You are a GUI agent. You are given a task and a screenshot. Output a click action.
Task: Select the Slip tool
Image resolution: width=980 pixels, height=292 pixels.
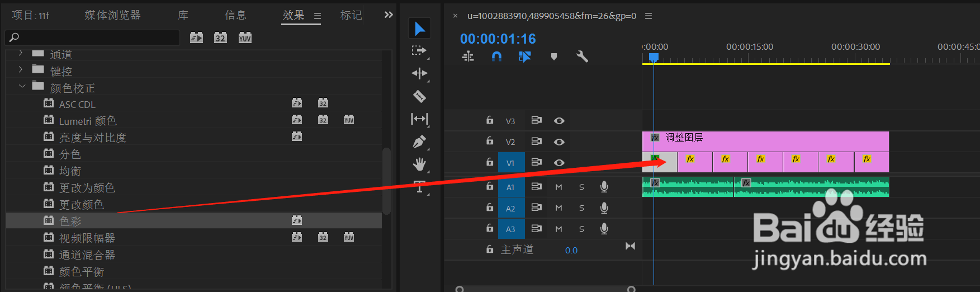click(419, 119)
